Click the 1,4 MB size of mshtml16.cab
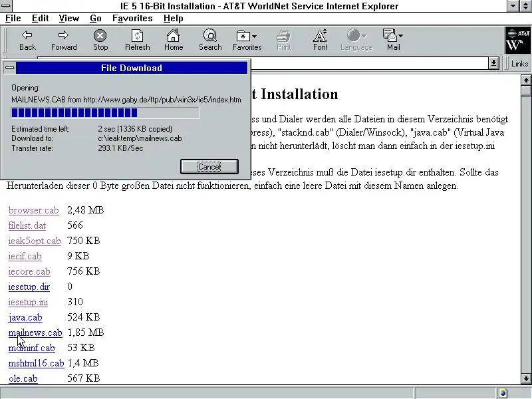Image resolution: width=532 pixels, height=399 pixels. click(82, 363)
